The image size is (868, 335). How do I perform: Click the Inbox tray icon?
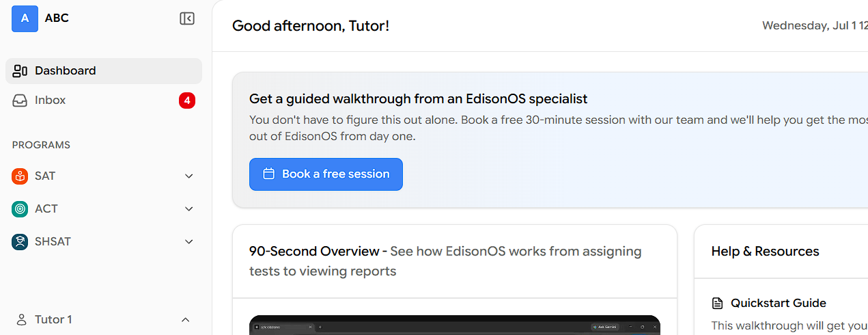pyautogui.click(x=20, y=100)
